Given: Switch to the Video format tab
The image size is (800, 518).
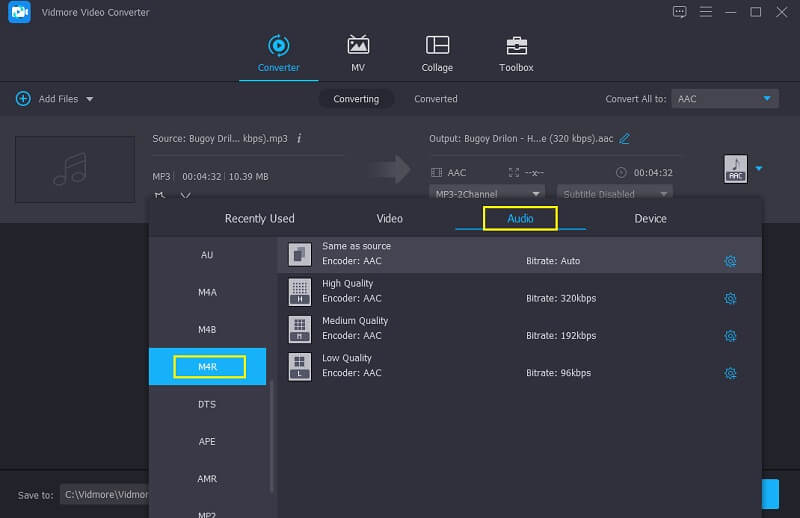Looking at the screenshot, I should coord(389,218).
